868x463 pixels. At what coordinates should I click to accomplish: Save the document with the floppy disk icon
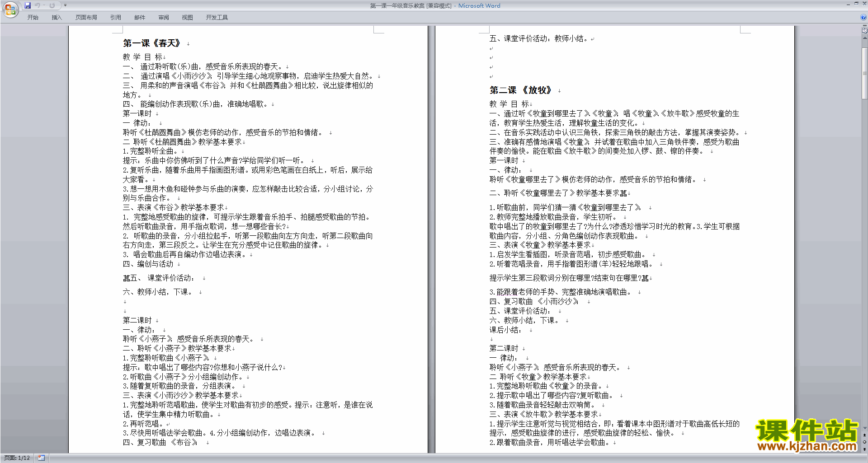point(28,5)
